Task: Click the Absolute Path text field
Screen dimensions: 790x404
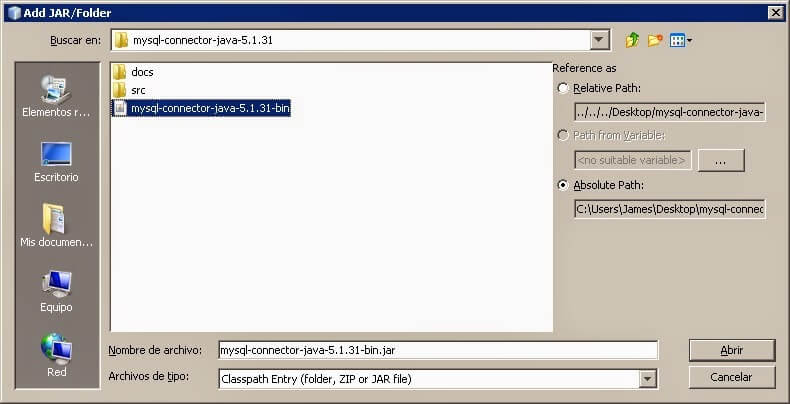Action: click(x=670, y=209)
